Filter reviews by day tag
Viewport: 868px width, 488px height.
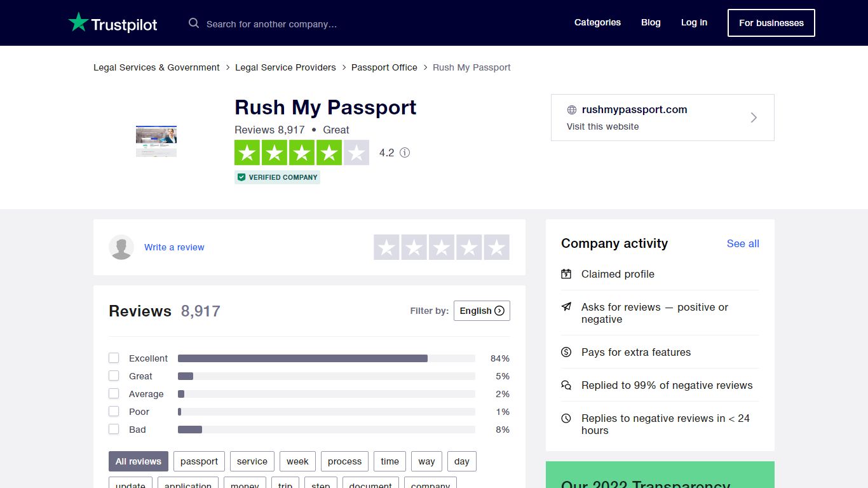pos(462,461)
